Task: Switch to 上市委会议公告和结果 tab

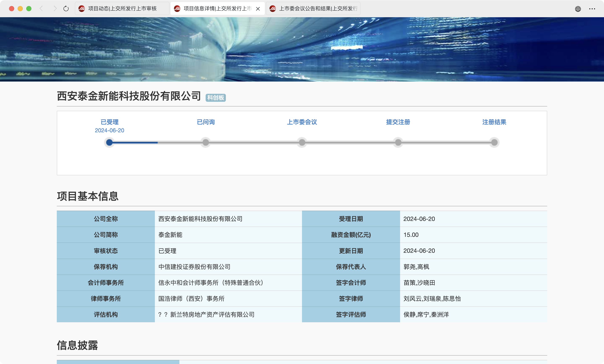Action: pos(318,9)
